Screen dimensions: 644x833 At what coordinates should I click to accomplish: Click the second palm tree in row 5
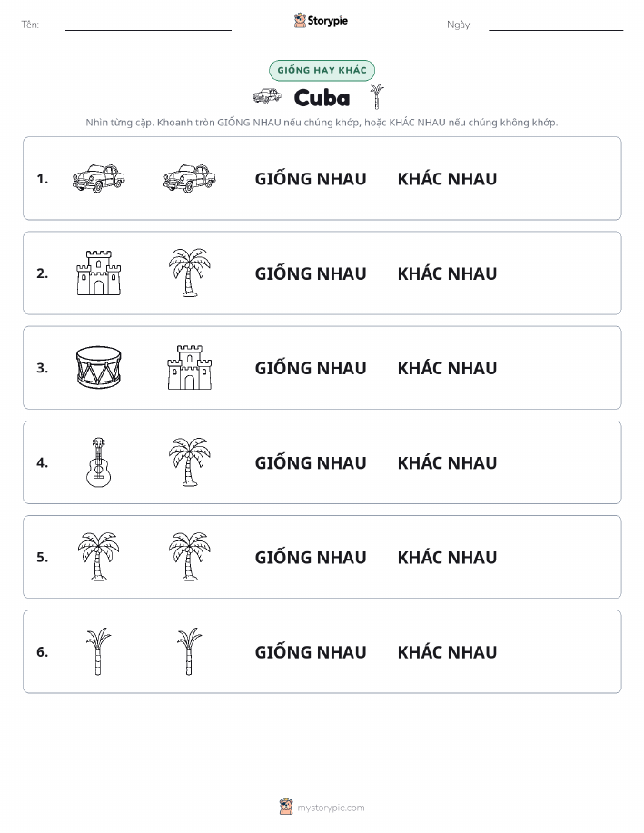[x=190, y=557]
